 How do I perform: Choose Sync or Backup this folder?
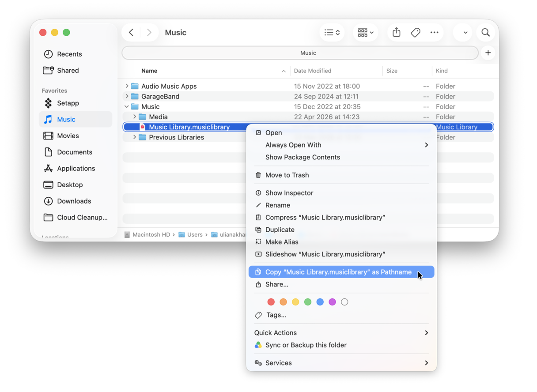[x=341, y=345]
